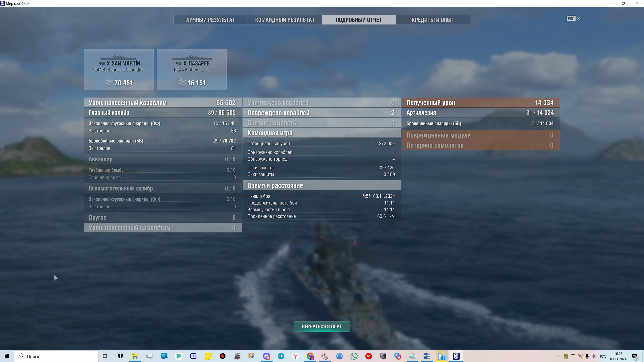
Task: Select the X San Martín ship card
Action: tap(119, 69)
